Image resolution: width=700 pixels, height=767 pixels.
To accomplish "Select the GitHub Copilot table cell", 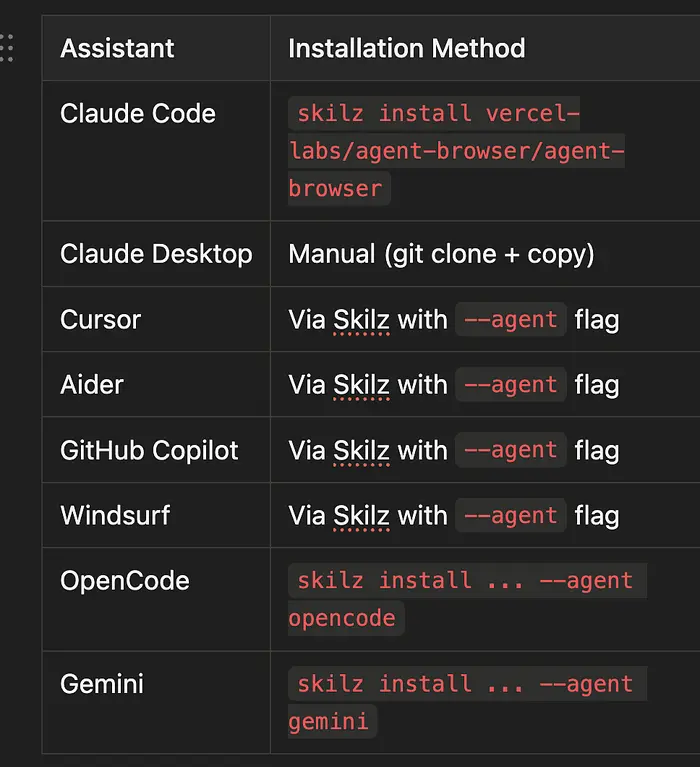I will (149, 451).
